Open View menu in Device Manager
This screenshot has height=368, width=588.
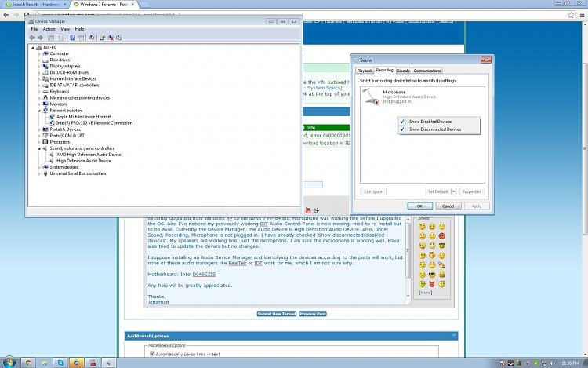[65, 29]
